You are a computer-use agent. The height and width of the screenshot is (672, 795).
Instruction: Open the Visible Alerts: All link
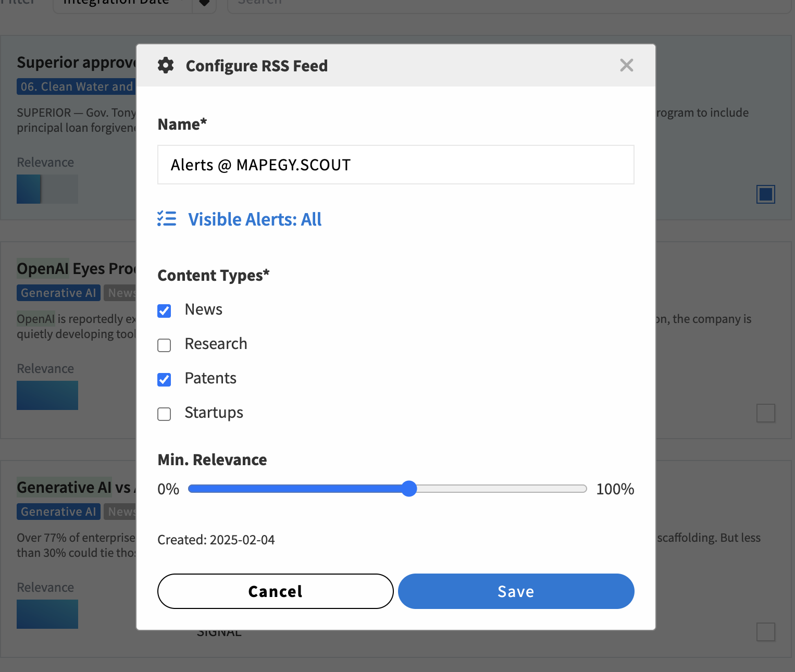pos(255,219)
